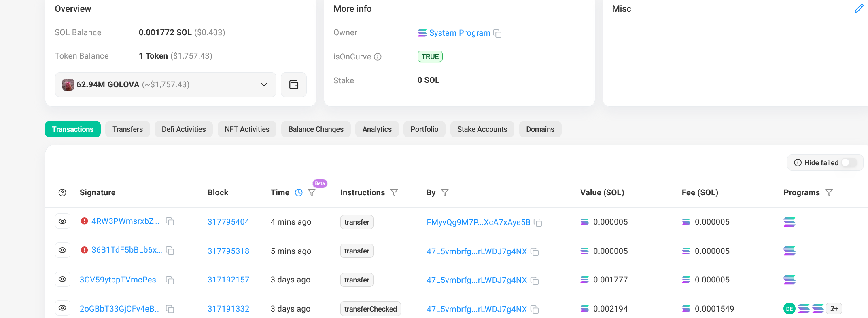The height and width of the screenshot is (318, 868).
Task: Copy the System Program owner address
Action: 498,34
